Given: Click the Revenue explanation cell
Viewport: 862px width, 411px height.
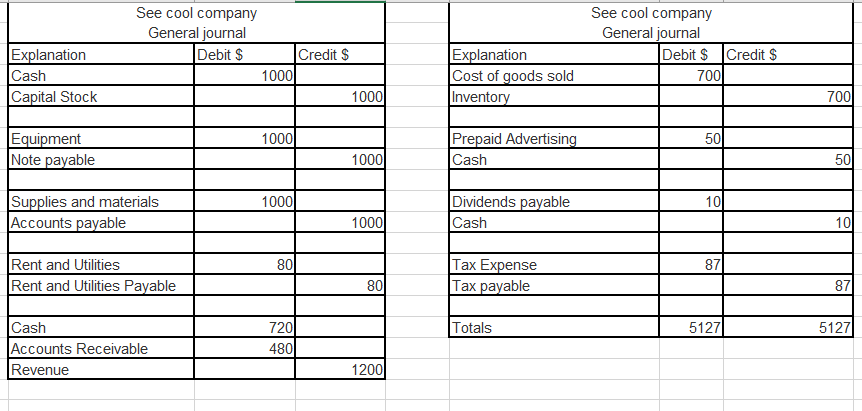Looking at the screenshot, I should pyautogui.click(x=100, y=369).
